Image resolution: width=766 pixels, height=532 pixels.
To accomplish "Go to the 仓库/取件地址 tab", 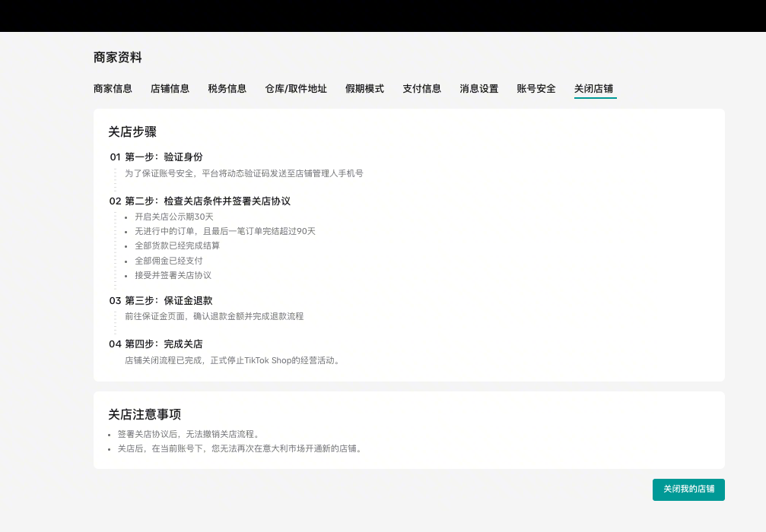I will point(295,88).
